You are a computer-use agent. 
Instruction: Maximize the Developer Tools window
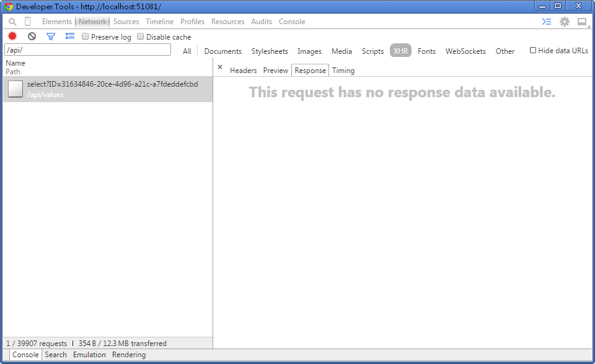558,6
